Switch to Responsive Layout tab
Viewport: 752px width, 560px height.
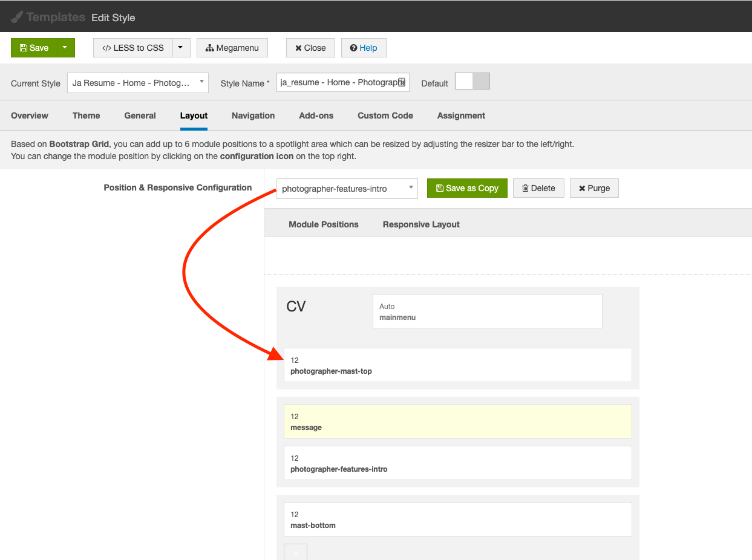pyautogui.click(x=421, y=224)
